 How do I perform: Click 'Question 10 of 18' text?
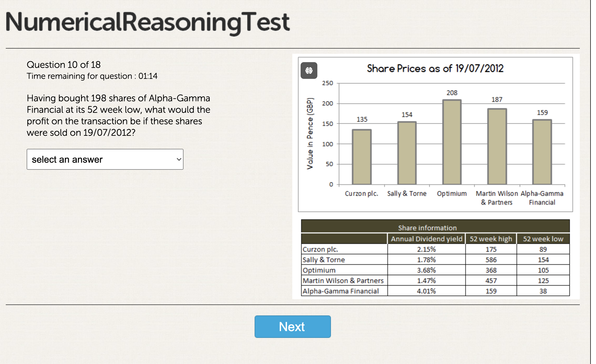(64, 64)
